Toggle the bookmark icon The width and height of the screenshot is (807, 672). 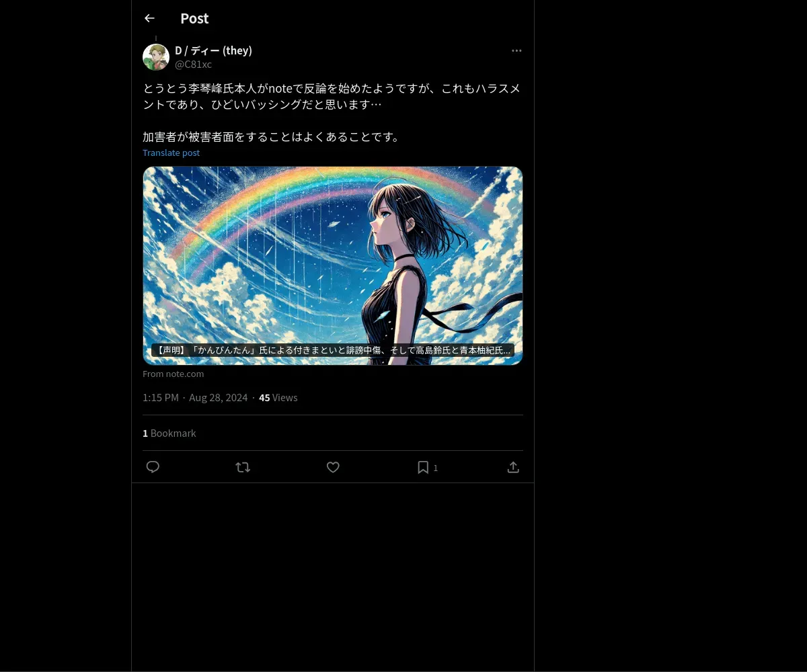tap(423, 467)
